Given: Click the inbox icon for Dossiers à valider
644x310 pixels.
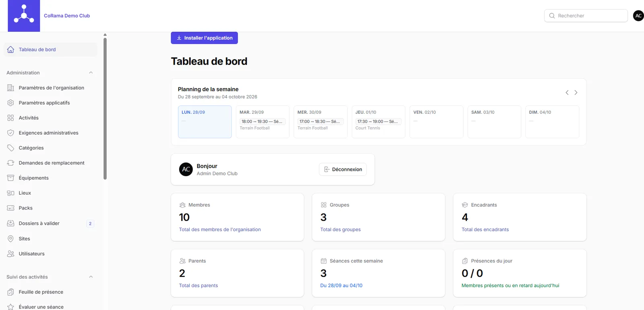Looking at the screenshot, I should [x=10, y=223].
